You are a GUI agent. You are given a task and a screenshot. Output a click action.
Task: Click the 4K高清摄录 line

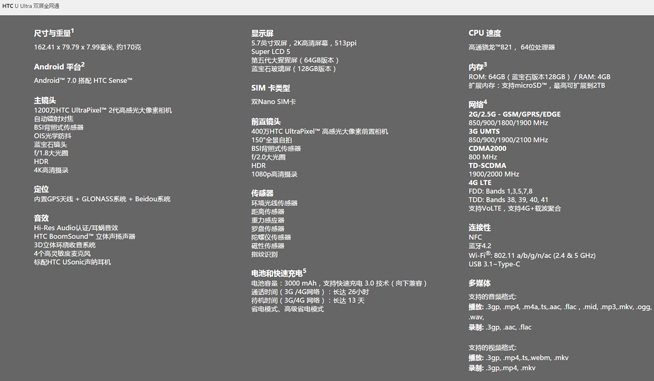pyautogui.click(x=51, y=170)
